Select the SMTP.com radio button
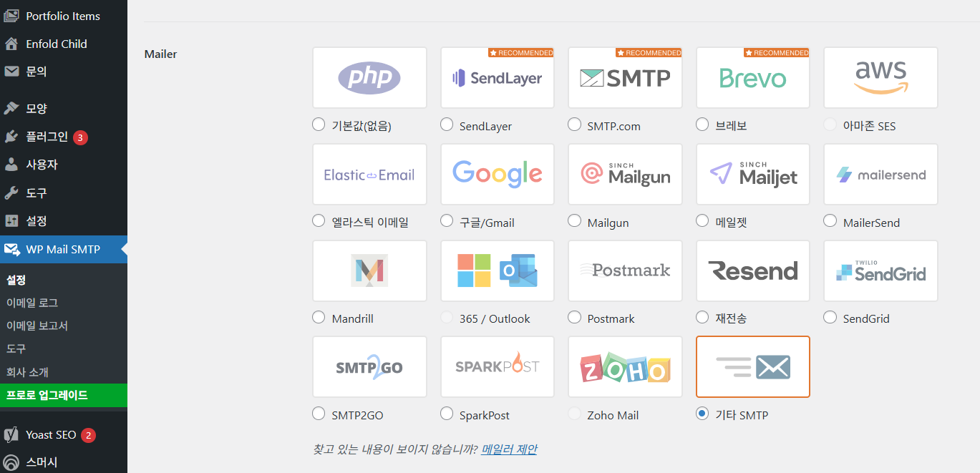 coord(574,125)
